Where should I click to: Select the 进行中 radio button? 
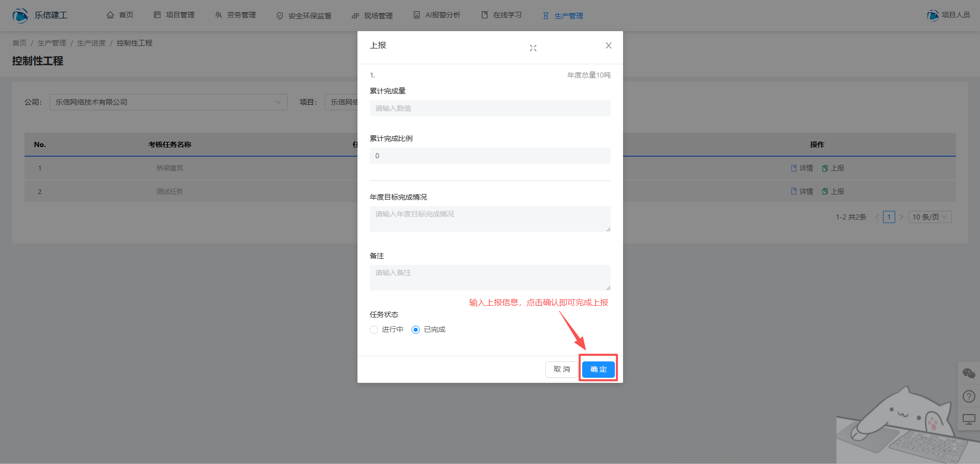374,330
